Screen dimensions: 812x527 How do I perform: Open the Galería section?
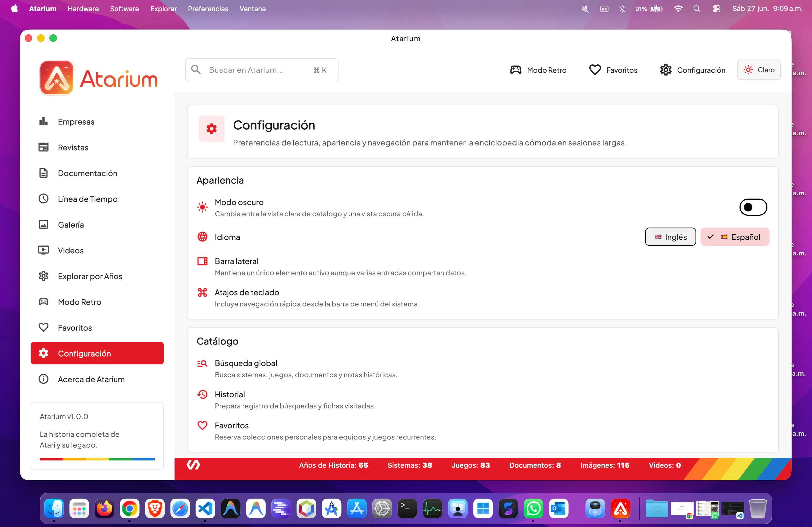(97, 225)
